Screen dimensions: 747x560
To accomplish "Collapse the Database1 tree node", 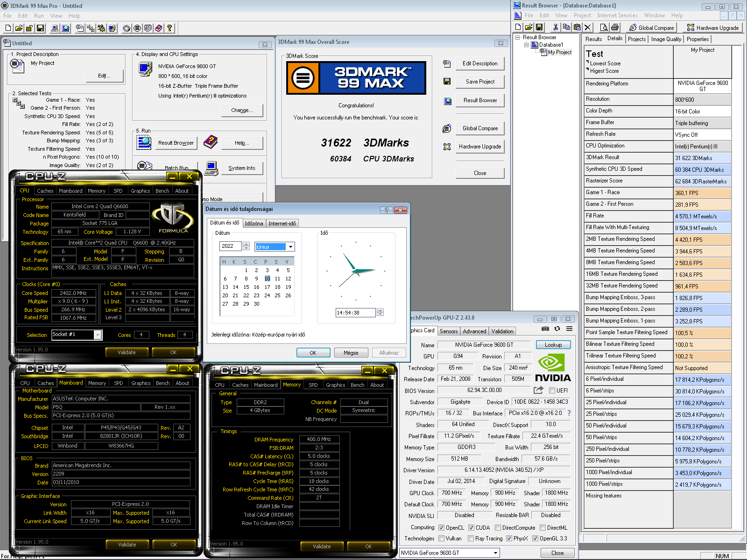I will (526, 45).
